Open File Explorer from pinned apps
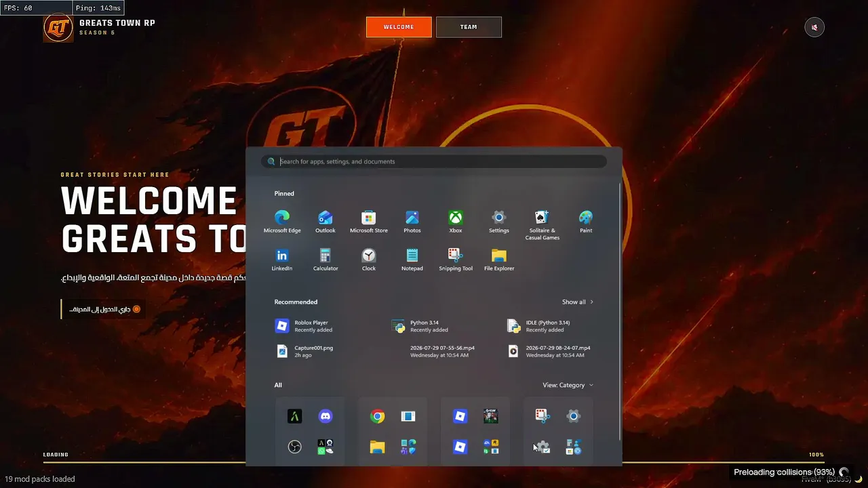Screen dimensions: 868x488 (x=499, y=260)
